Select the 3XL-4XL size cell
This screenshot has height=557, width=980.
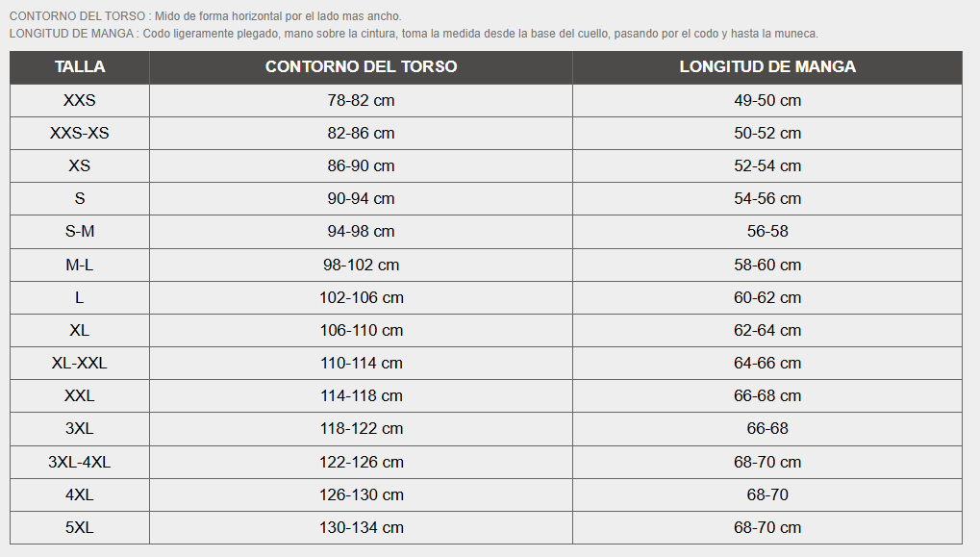pyautogui.click(x=80, y=462)
